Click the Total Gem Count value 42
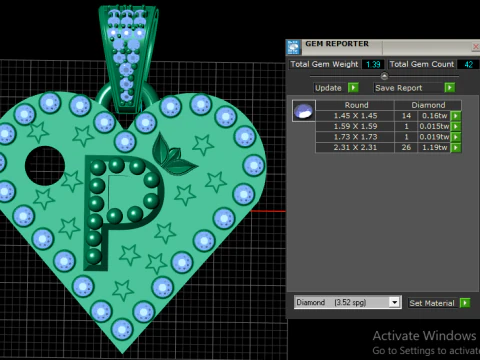The width and height of the screenshot is (480, 360). (468, 64)
